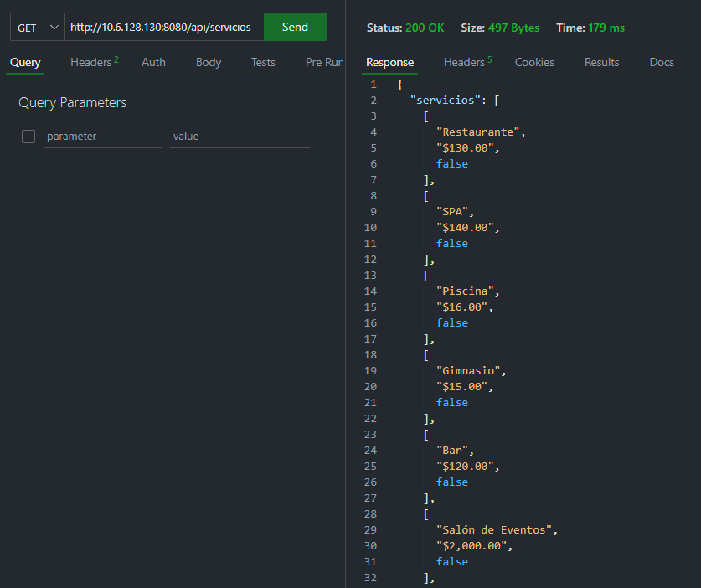Click the parameter name field
Image resolution: width=701 pixels, height=588 pixels.
(x=102, y=137)
